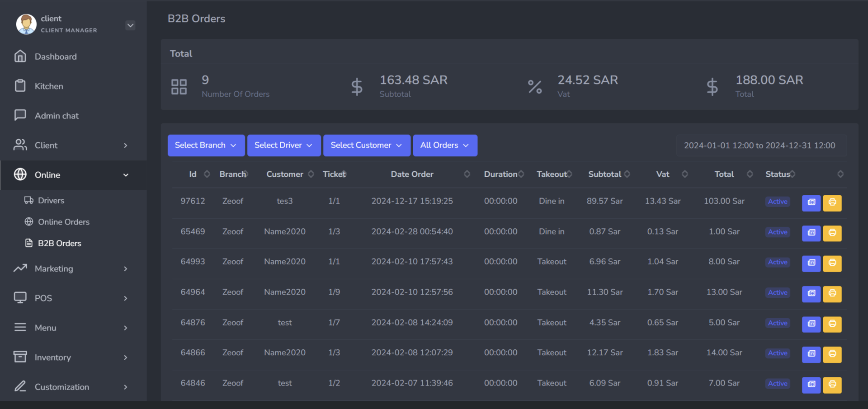This screenshot has height=409, width=868.
Task: Click the Active status of order 64964
Action: (x=778, y=292)
